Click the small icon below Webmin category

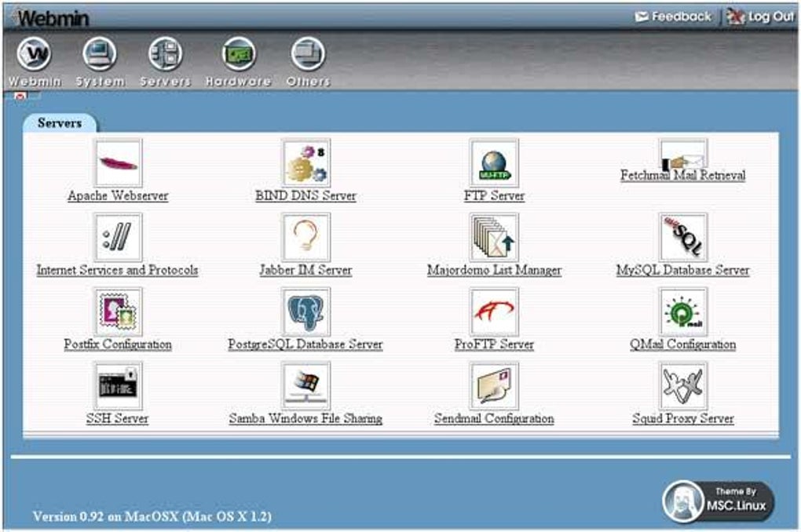point(20,96)
